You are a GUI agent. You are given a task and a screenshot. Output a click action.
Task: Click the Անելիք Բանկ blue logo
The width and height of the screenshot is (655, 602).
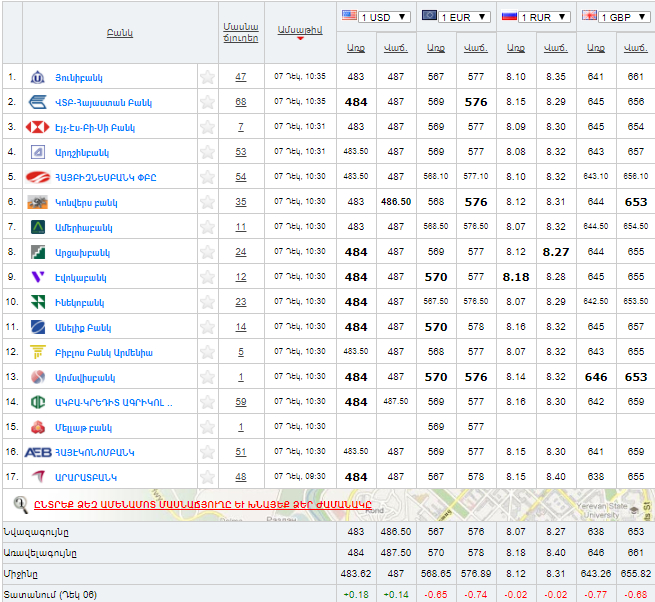tap(38, 327)
